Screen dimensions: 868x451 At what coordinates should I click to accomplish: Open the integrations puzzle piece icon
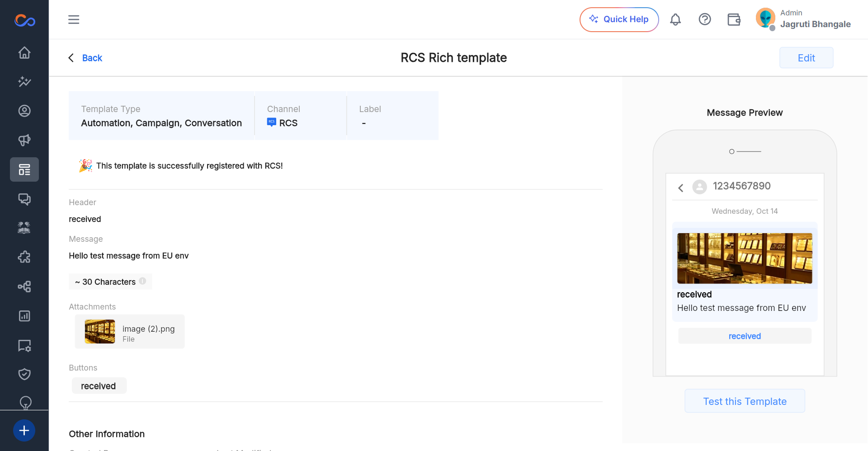pyautogui.click(x=24, y=257)
